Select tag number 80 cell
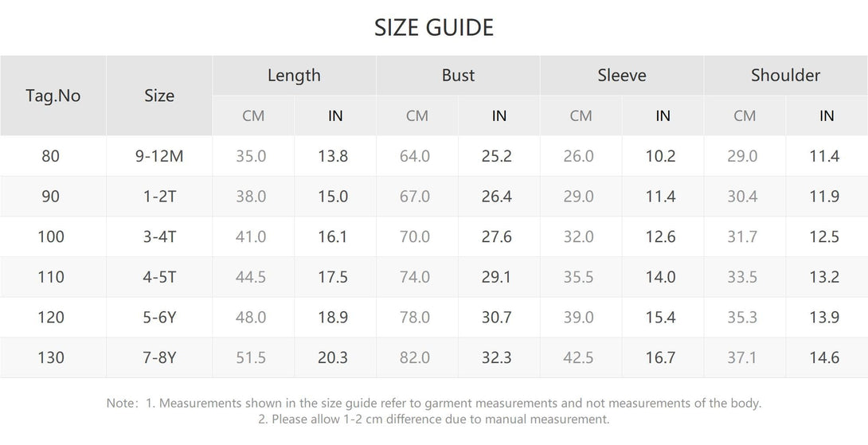 [51, 156]
